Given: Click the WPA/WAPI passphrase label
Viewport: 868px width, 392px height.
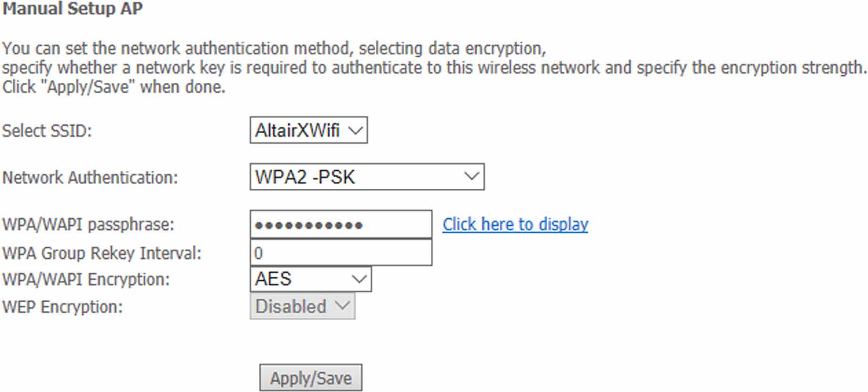Looking at the screenshot, I should [x=88, y=224].
